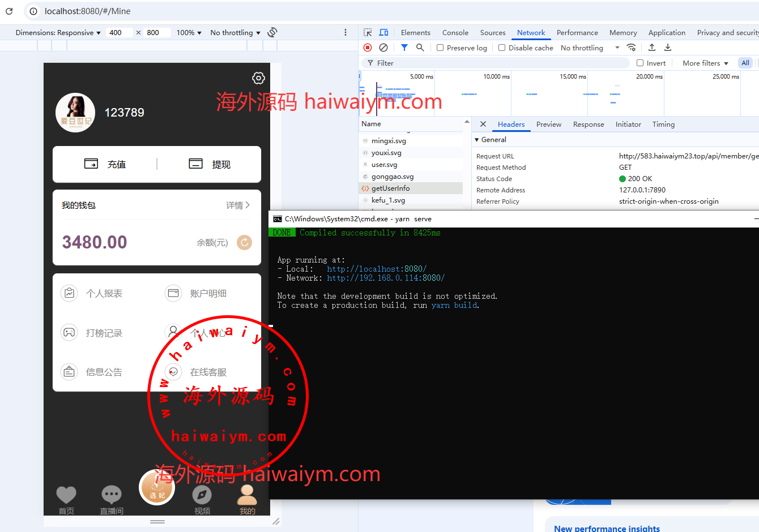The width and height of the screenshot is (759, 532).
Task: Select the inspect element picker icon
Action: 368,33
